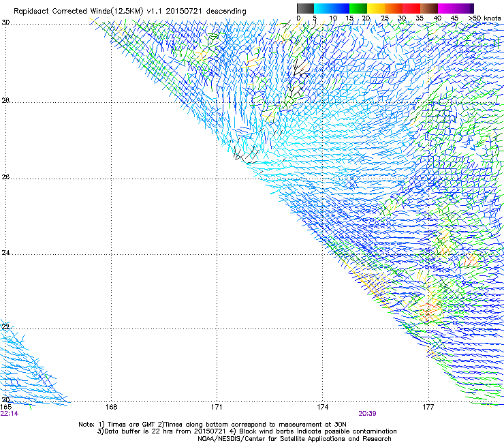Click the orange 25-30 knots legend segment
The height and width of the screenshot is (443, 504).
point(394,8)
